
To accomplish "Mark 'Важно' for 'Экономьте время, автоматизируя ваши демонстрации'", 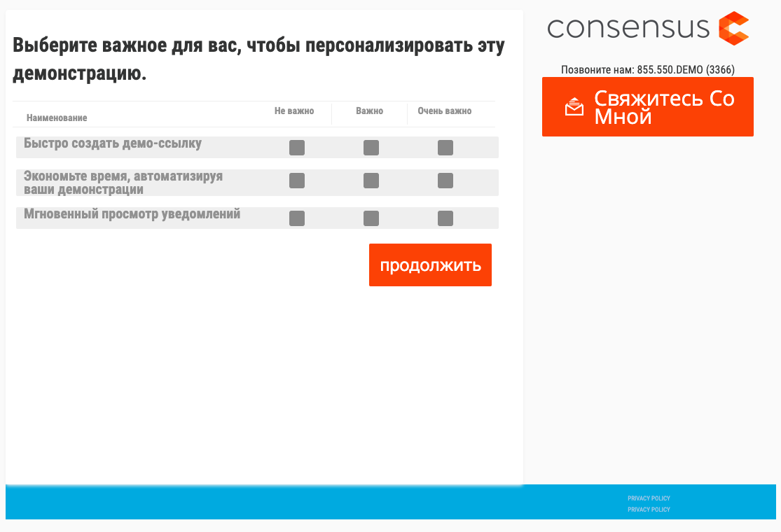I will pos(371,181).
